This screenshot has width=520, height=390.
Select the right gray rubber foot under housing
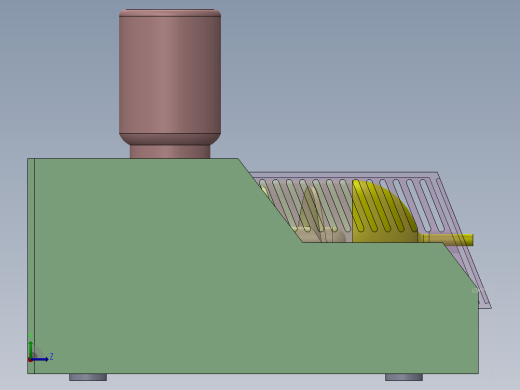point(404,377)
